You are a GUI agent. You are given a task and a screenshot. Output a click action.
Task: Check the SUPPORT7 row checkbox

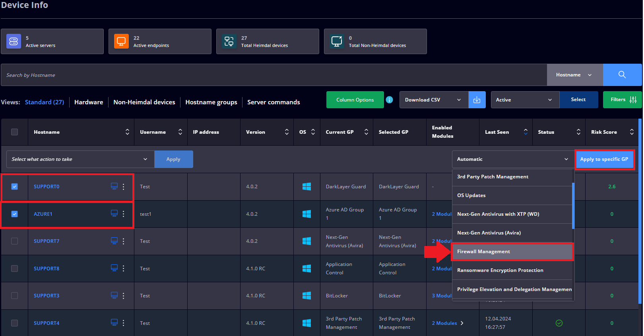click(15, 241)
